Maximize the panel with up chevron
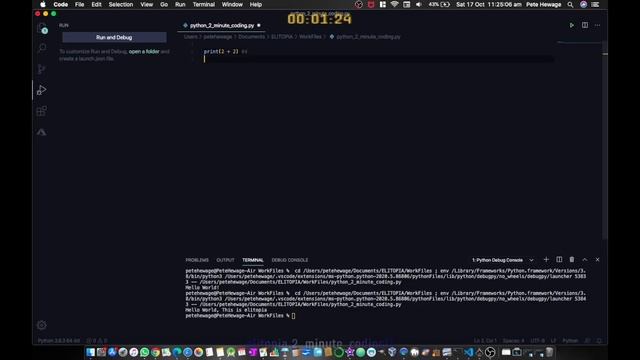Image resolution: width=640 pixels, height=360 pixels. [584, 260]
